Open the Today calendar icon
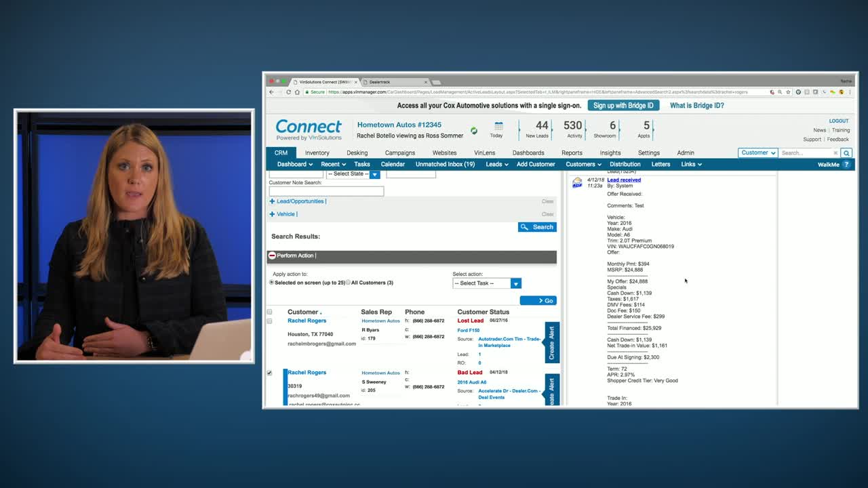Viewport: 868px width, 488px height. click(498, 126)
